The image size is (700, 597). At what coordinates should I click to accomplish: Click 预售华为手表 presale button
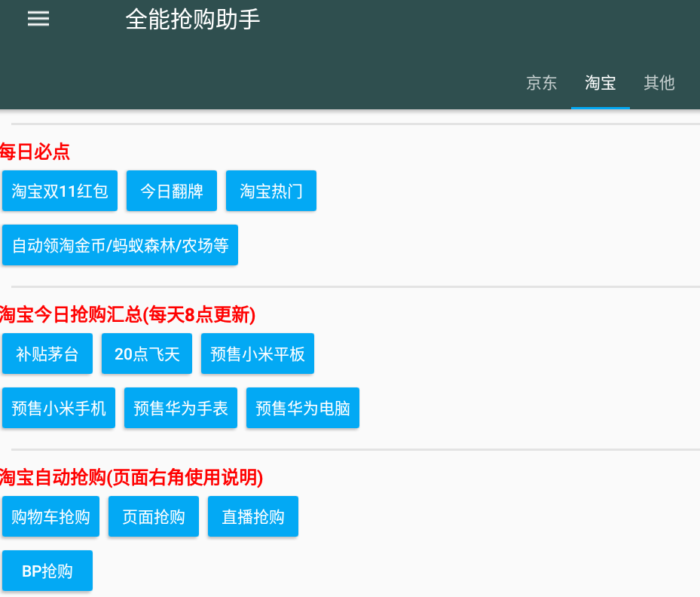(x=181, y=408)
